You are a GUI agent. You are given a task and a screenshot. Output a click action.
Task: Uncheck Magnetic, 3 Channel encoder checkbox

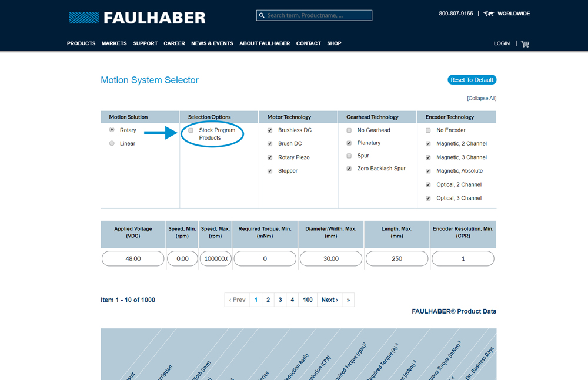428,157
